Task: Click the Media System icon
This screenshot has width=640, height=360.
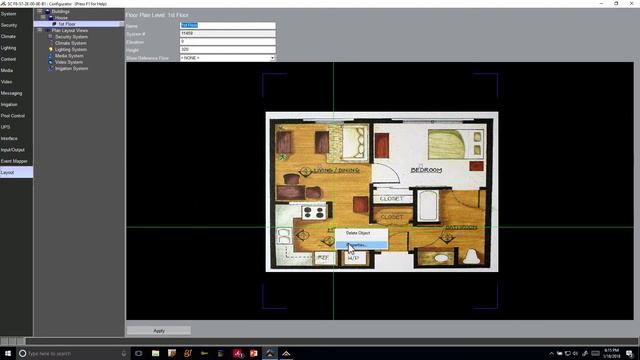Action: [51, 56]
